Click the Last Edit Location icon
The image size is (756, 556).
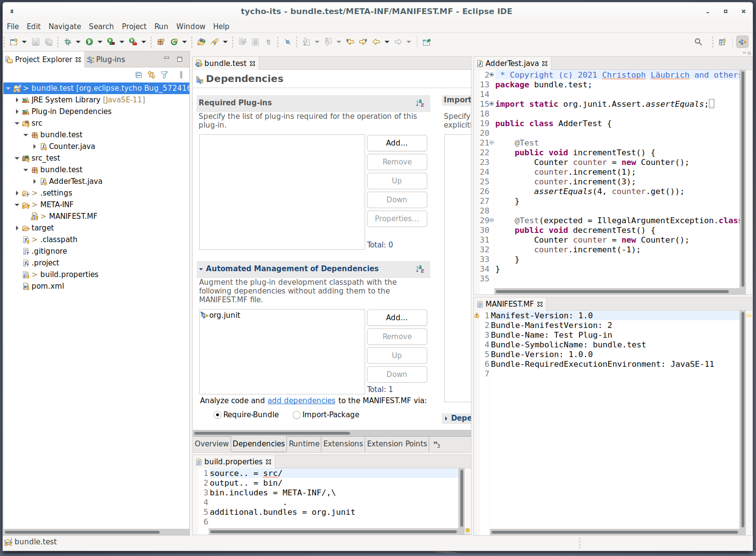(350, 42)
